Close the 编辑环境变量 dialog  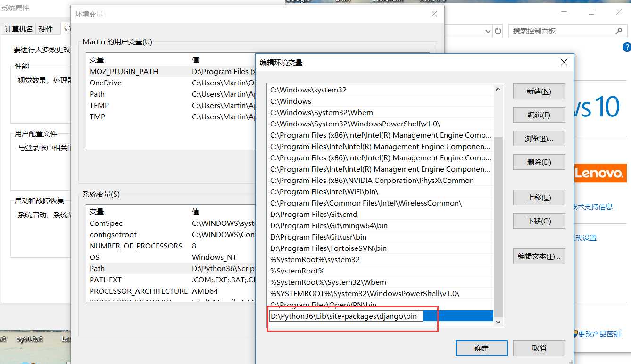564,62
